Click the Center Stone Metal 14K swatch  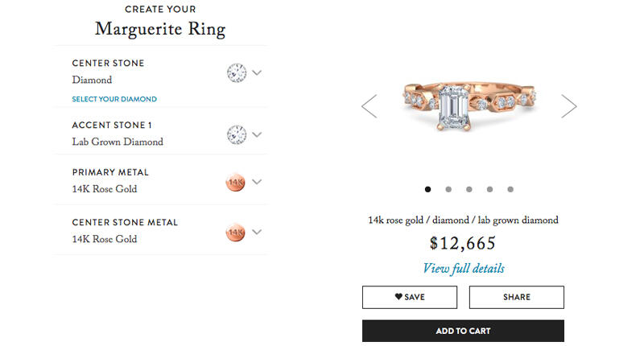click(x=235, y=233)
